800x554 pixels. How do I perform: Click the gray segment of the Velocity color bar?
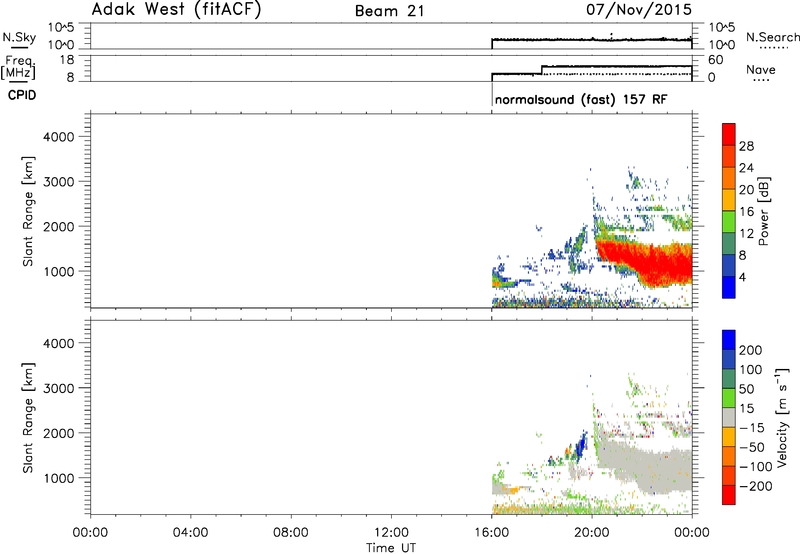point(729,417)
